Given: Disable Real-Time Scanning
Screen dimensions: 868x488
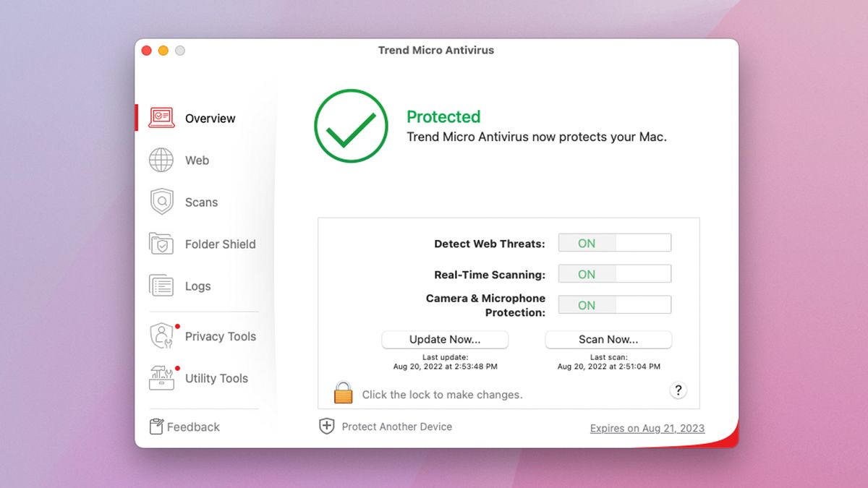Looking at the screenshot, I should tap(614, 273).
